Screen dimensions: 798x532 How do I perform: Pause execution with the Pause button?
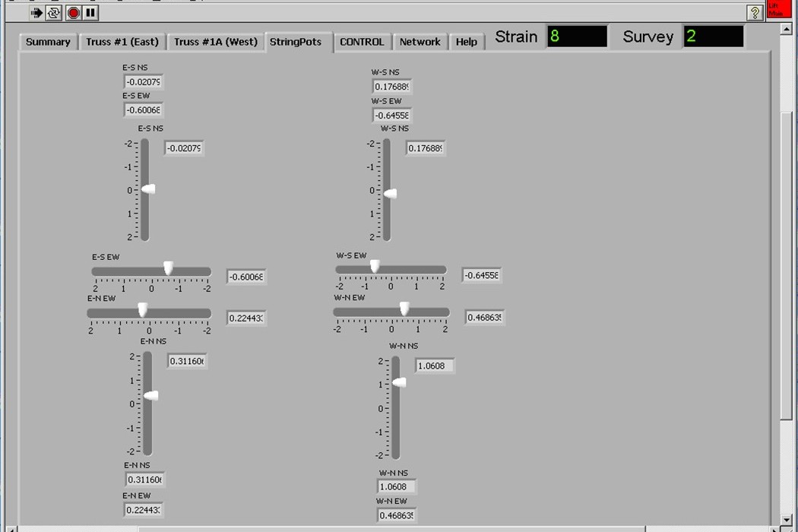point(90,13)
